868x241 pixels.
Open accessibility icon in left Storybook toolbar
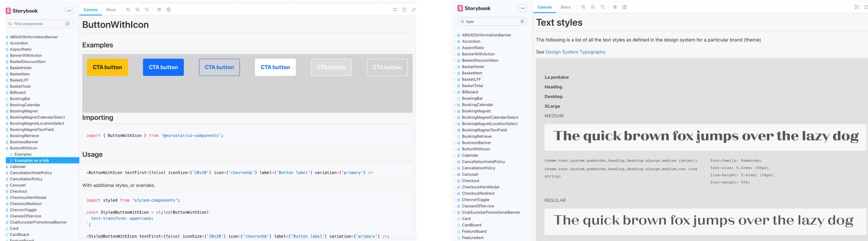coord(169,10)
